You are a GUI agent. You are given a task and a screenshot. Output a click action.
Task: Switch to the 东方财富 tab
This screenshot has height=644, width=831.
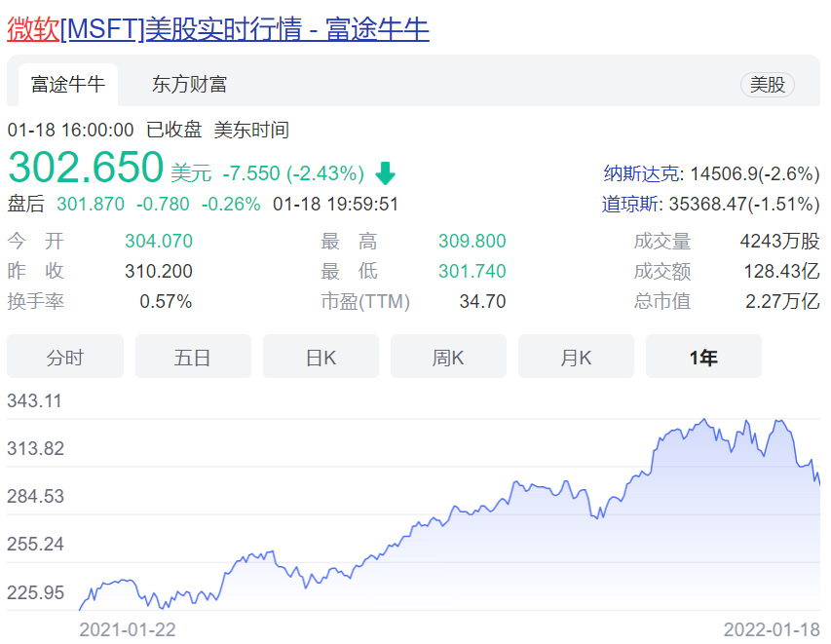189,85
